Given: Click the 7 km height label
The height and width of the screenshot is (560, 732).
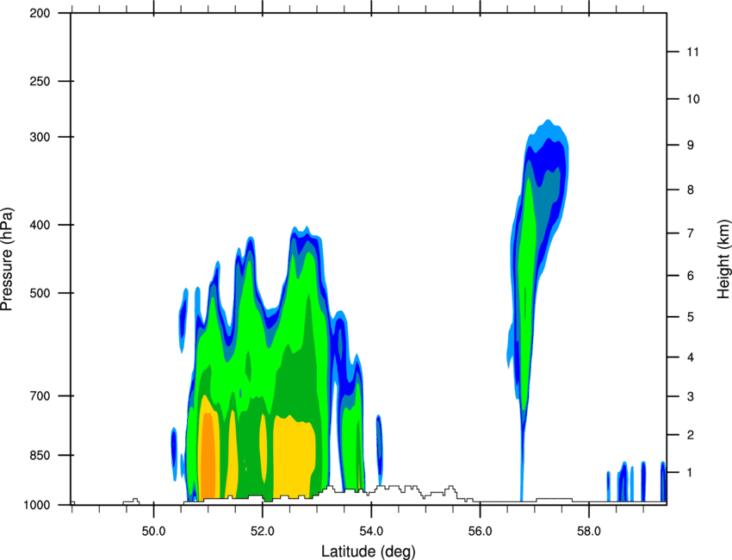Looking at the screenshot, I should 691,233.
